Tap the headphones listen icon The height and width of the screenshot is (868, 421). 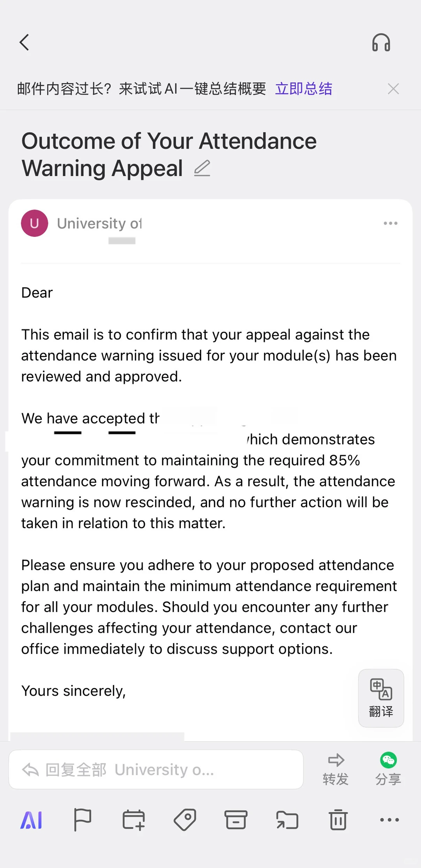(381, 43)
